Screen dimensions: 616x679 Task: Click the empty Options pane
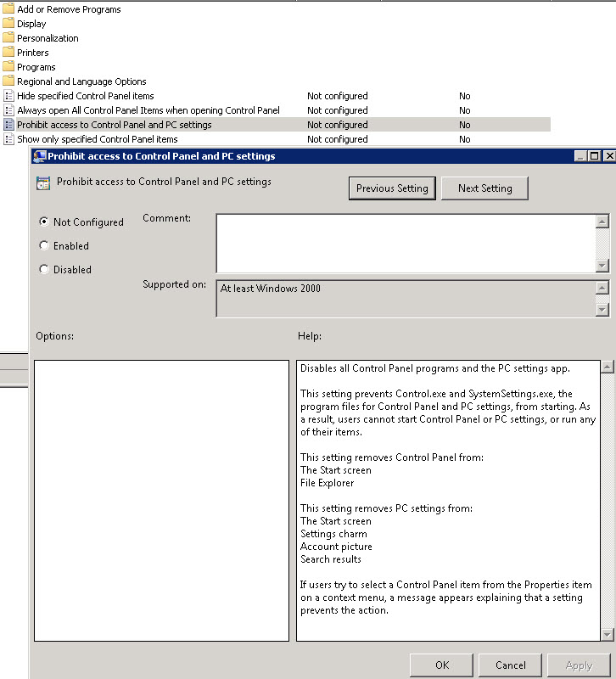pyautogui.click(x=161, y=501)
